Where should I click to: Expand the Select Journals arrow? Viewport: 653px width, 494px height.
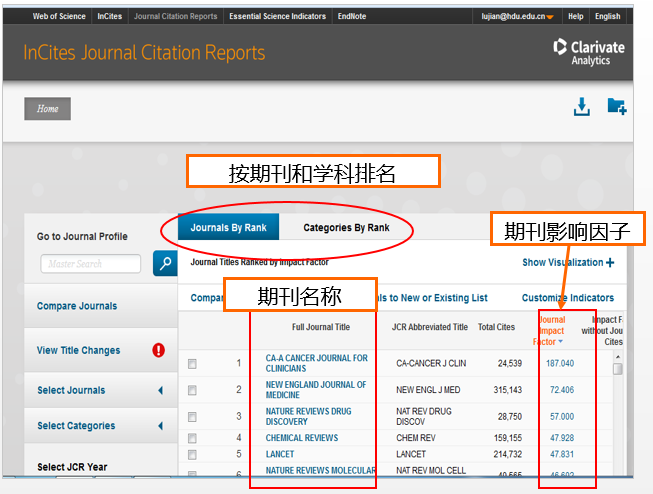point(160,390)
